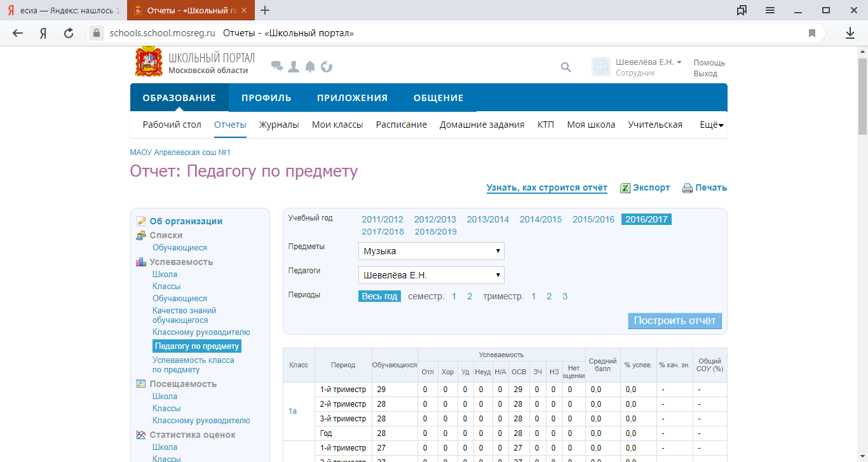Image resolution: width=868 pixels, height=462 pixels.
Task: Open Мои классы in the submenu
Action: [337, 125]
